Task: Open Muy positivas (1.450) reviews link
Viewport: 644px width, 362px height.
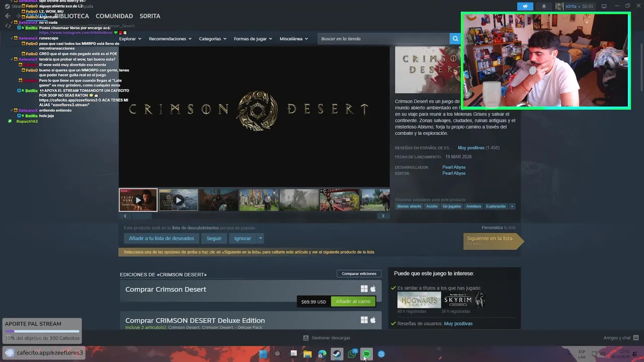Action: 478,148
